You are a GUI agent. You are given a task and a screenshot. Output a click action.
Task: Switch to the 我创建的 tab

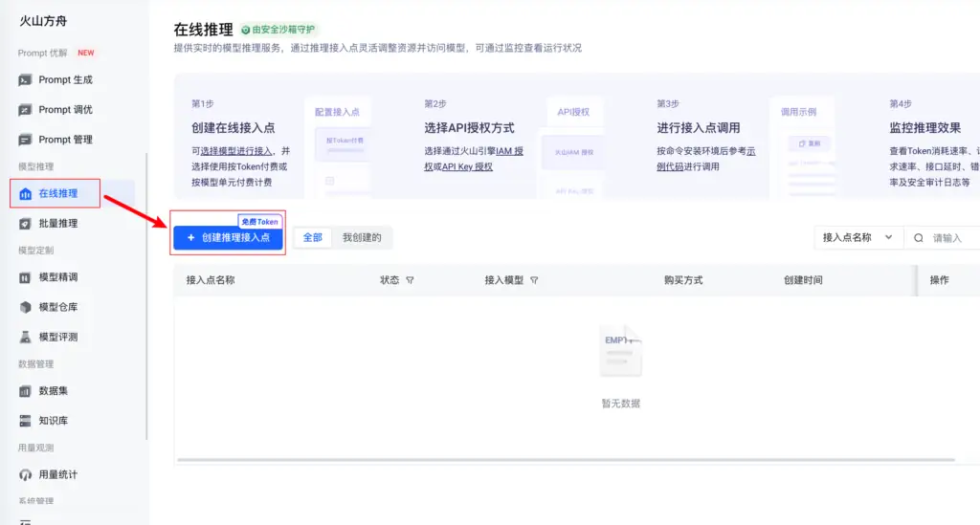coord(361,238)
